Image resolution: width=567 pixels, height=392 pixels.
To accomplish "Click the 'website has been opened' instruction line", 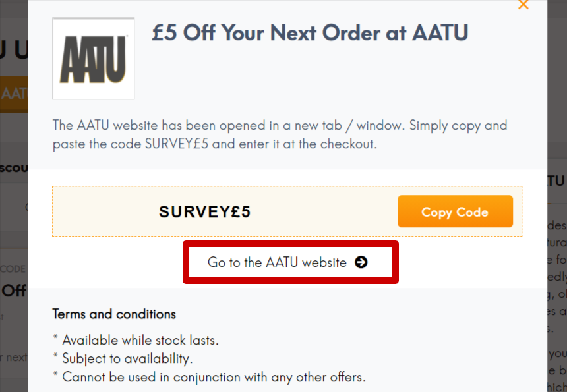I will (x=280, y=125).
